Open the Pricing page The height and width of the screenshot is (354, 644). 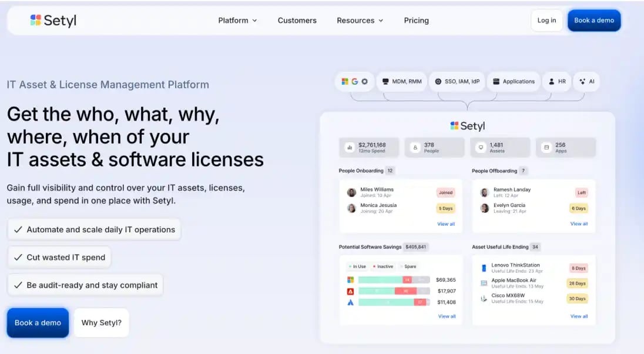click(x=416, y=21)
